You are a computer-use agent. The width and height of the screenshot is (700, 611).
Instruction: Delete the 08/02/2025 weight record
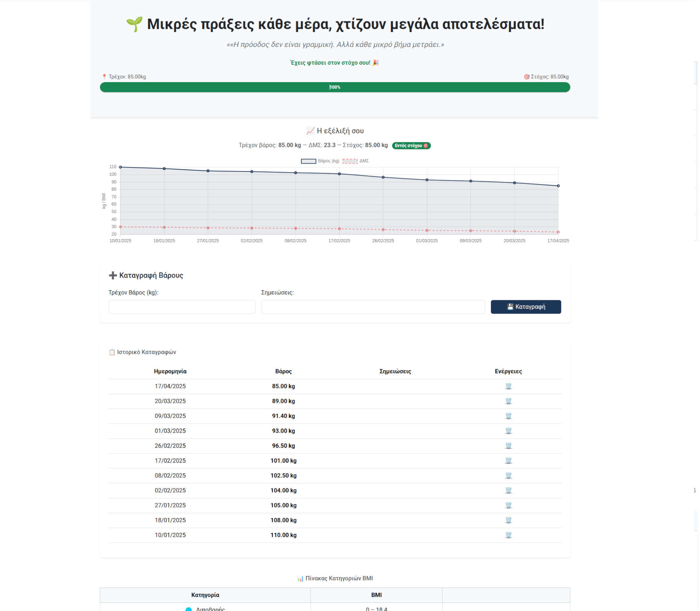[508, 475]
